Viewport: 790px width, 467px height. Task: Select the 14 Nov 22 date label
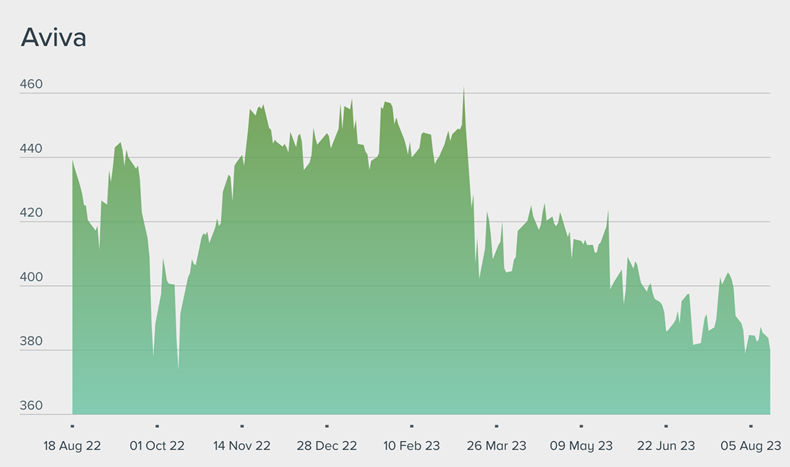point(242,446)
